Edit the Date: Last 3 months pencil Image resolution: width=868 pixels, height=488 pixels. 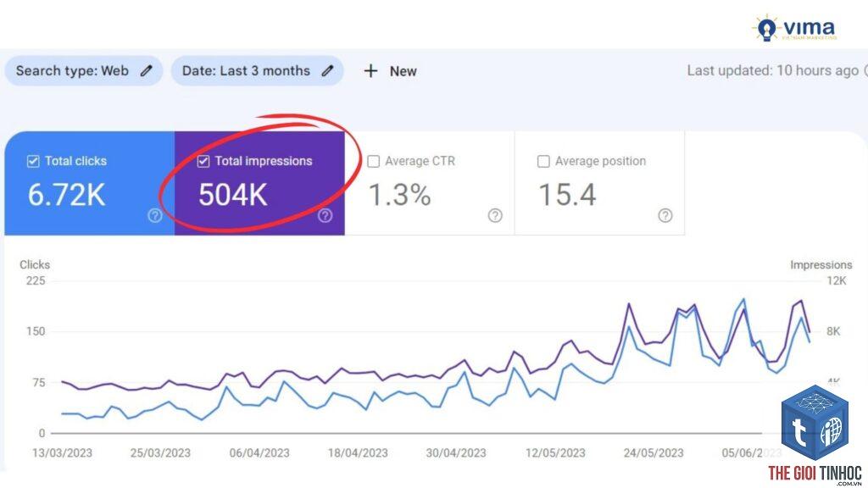click(328, 71)
